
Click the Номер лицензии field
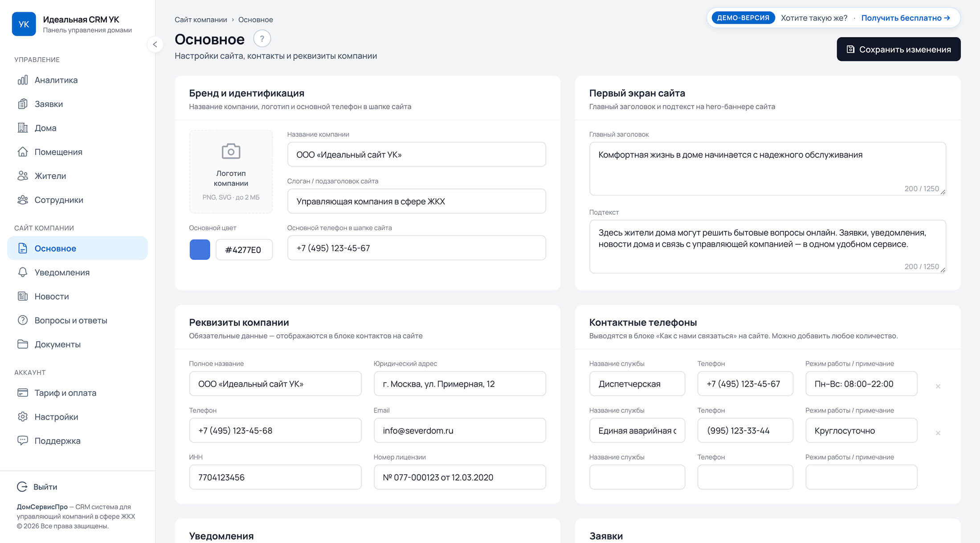tap(460, 477)
